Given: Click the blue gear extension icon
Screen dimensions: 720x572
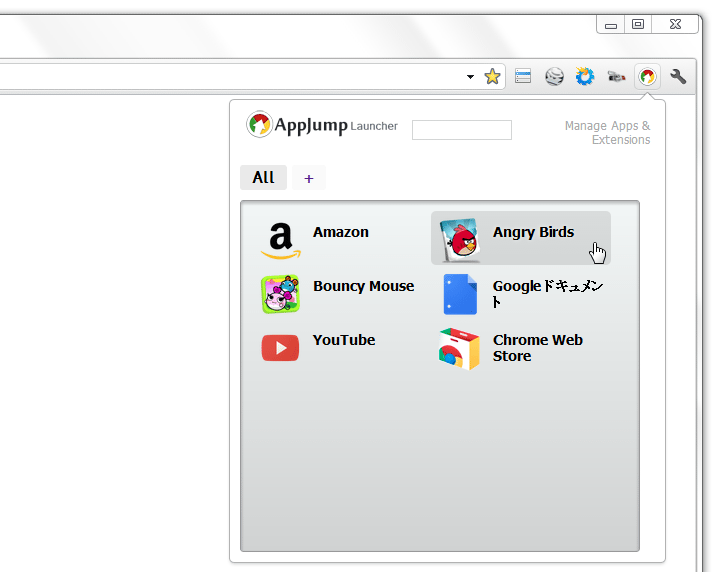Looking at the screenshot, I should click(x=585, y=76).
